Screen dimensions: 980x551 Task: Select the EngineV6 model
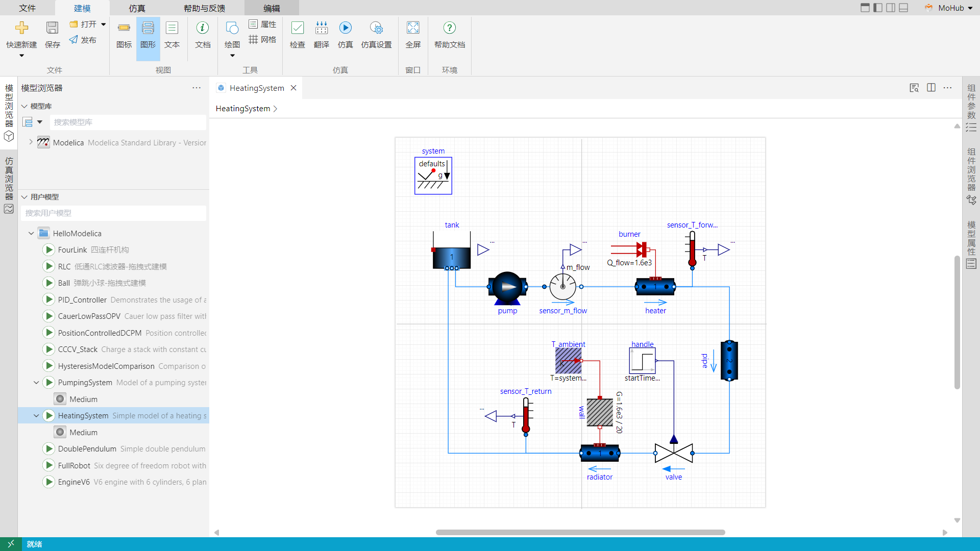113,482
